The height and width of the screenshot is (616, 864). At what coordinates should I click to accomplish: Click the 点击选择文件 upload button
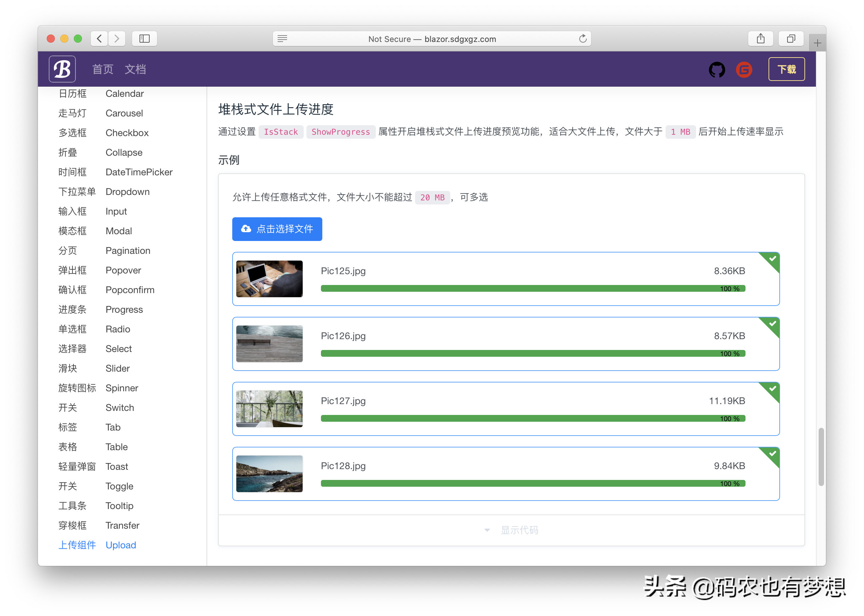[277, 229]
